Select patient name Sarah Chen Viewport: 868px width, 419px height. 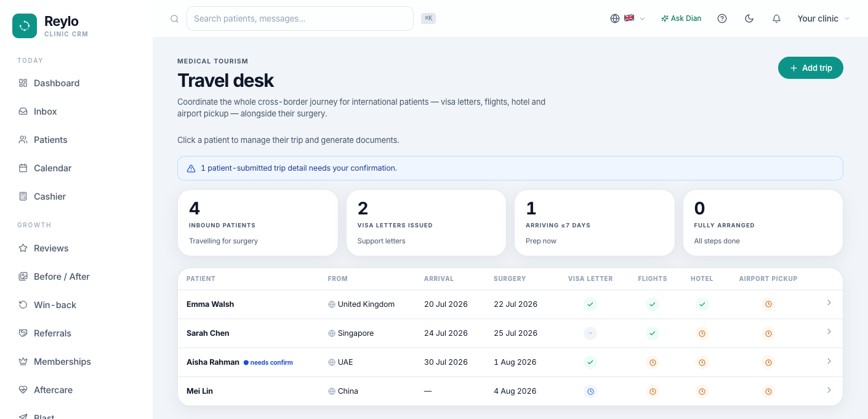coord(208,333)
